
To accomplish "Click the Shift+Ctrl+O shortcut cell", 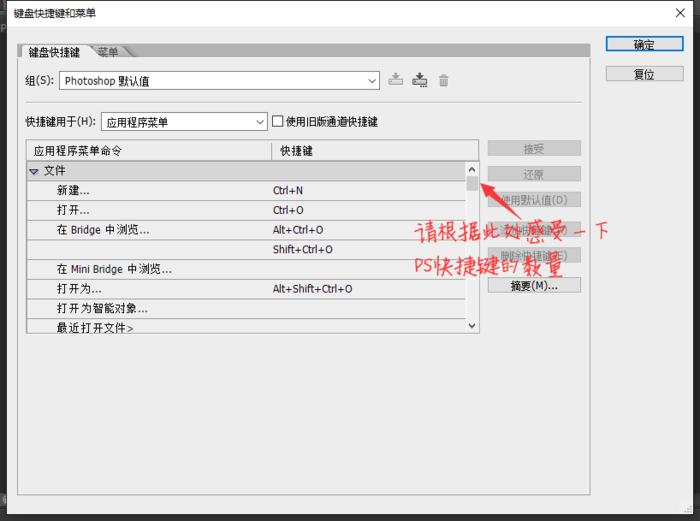I will click(x=303, y=250).
